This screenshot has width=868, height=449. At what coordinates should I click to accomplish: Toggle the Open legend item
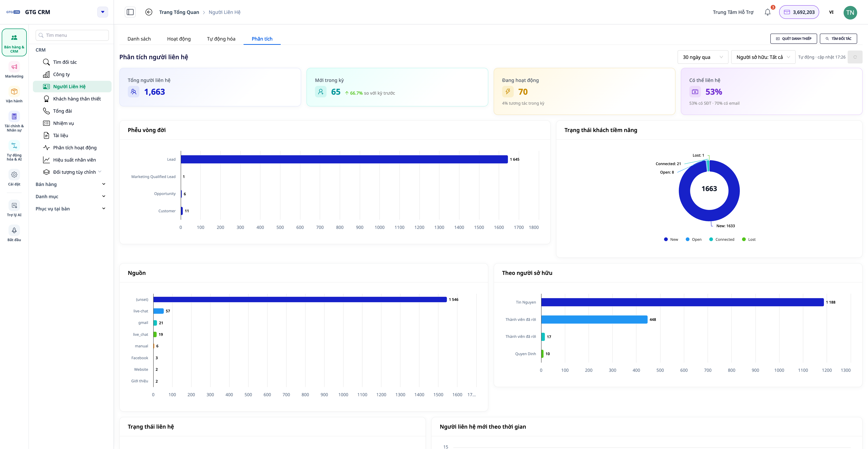pos(693,239)
